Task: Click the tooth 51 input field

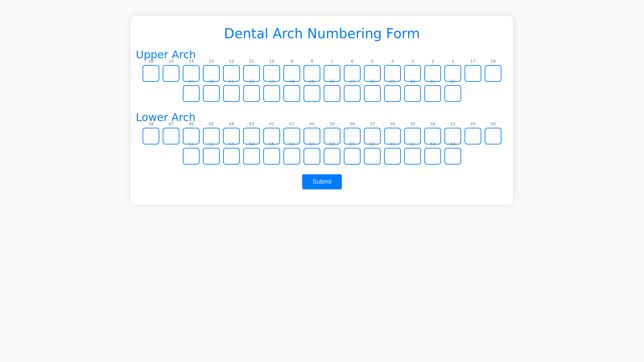Action: click(x=191, y=156)
